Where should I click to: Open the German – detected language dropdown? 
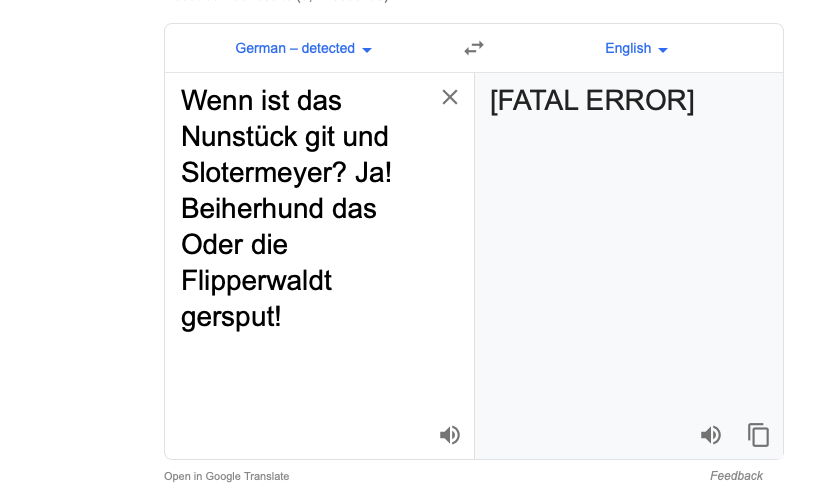tap(303, 49)
